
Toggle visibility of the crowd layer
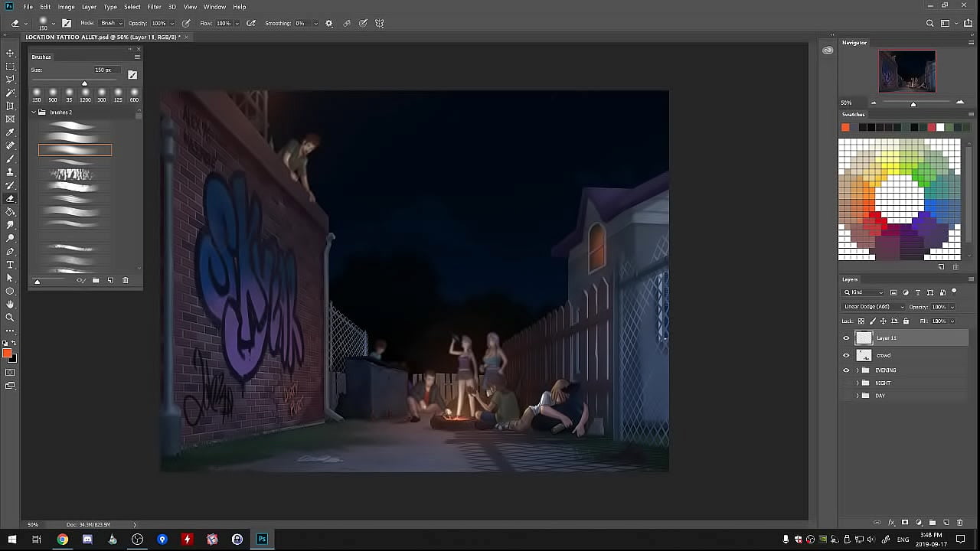(846, 355)
